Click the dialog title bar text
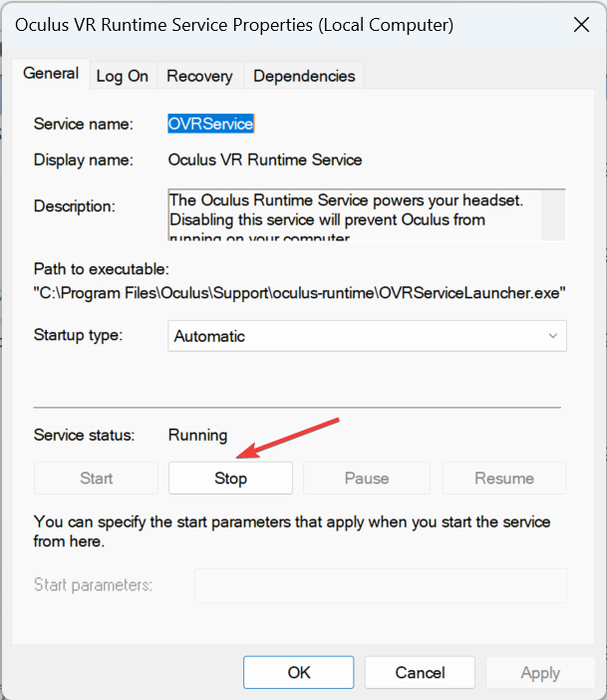Viewport: 607px width, 700px height. 234,25
